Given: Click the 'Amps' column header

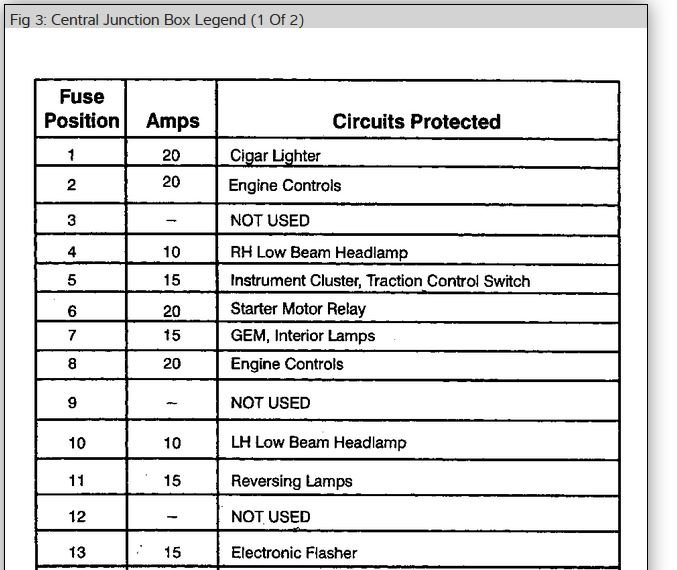Looking at the screenshot, I should click(172, 122).
